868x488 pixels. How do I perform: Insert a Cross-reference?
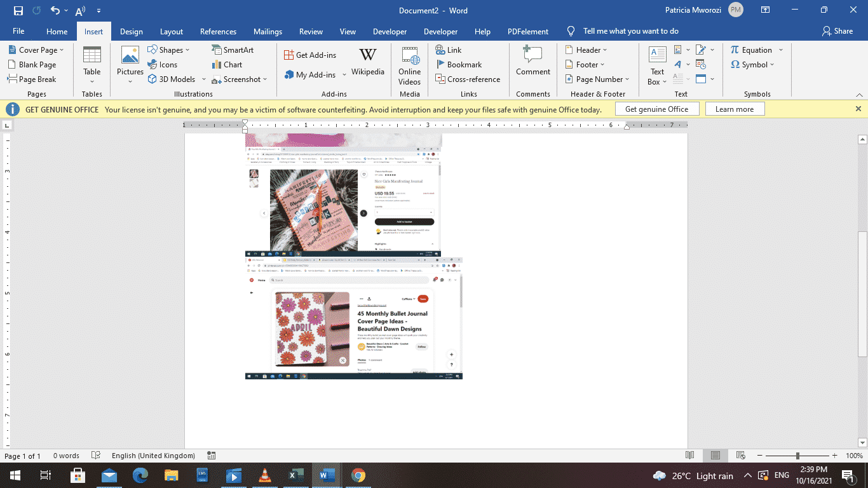coord(468,79)
